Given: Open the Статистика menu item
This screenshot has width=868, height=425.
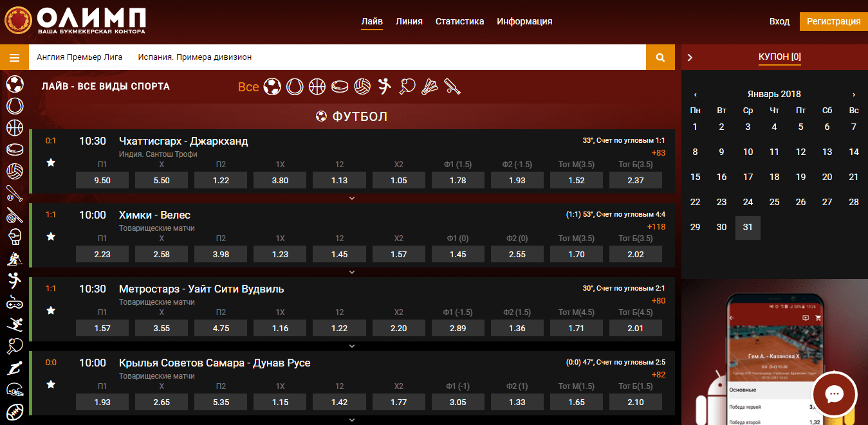Looking at the screenshot, I should 459,21.
